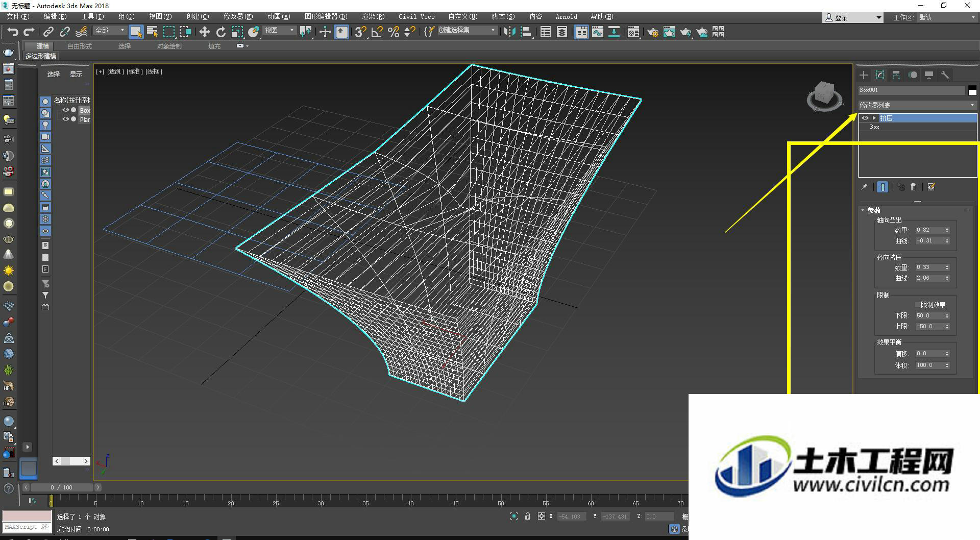980x540 pixels.
Task: Select the Move tool
Action: coord(204,32)
